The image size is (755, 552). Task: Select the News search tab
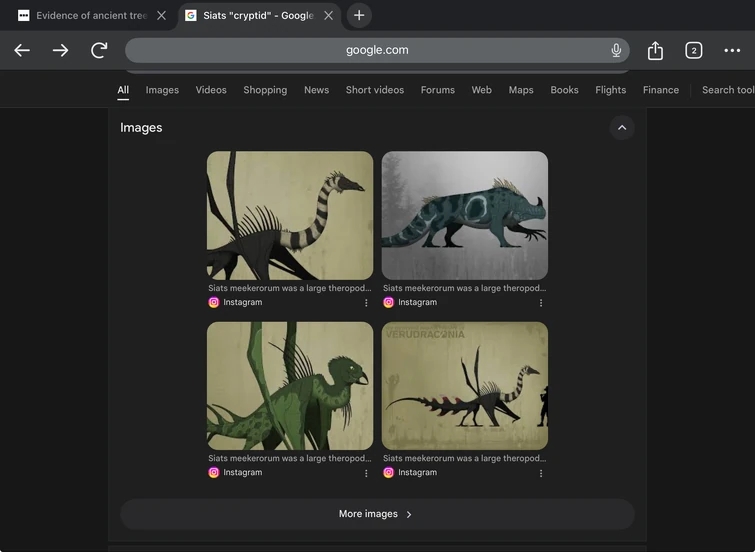pyautogui.click(x=316, y=90)
